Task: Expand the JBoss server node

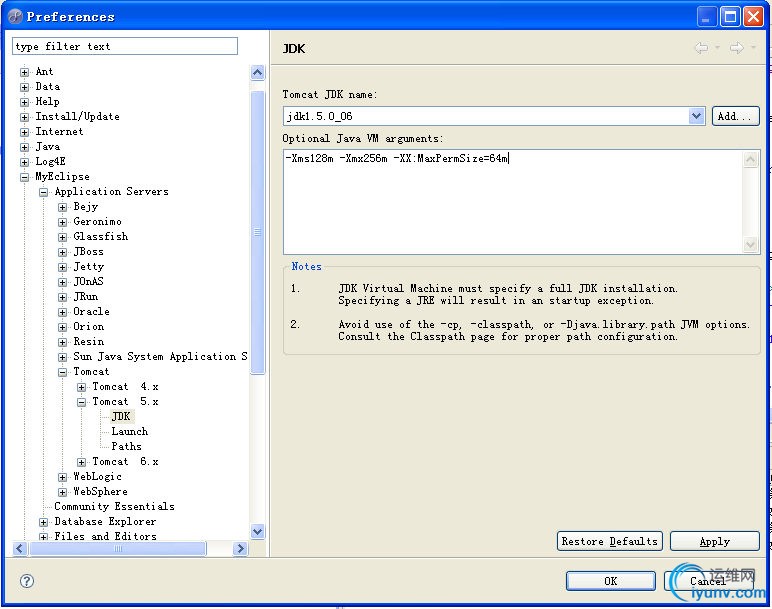Action: 63,252
